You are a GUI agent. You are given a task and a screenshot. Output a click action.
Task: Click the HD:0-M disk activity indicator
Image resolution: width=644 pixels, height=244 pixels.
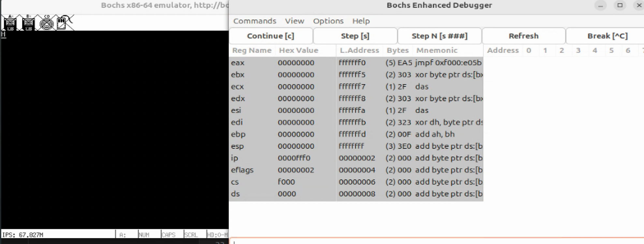[217, 235]
